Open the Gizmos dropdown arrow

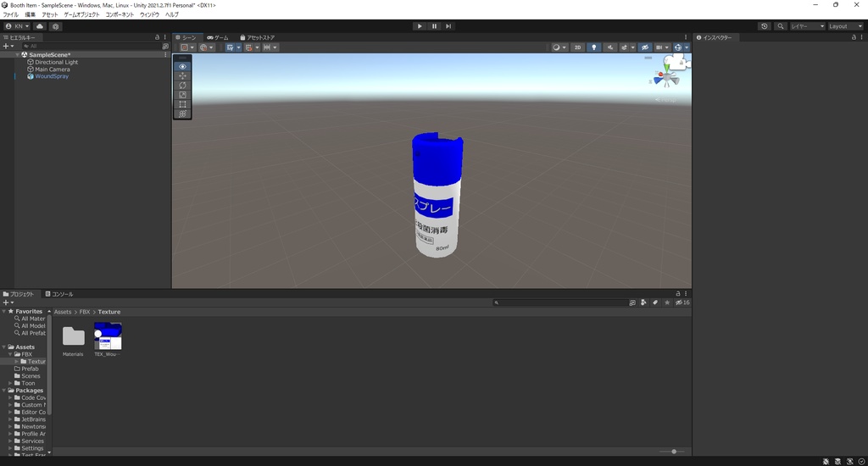687,47
